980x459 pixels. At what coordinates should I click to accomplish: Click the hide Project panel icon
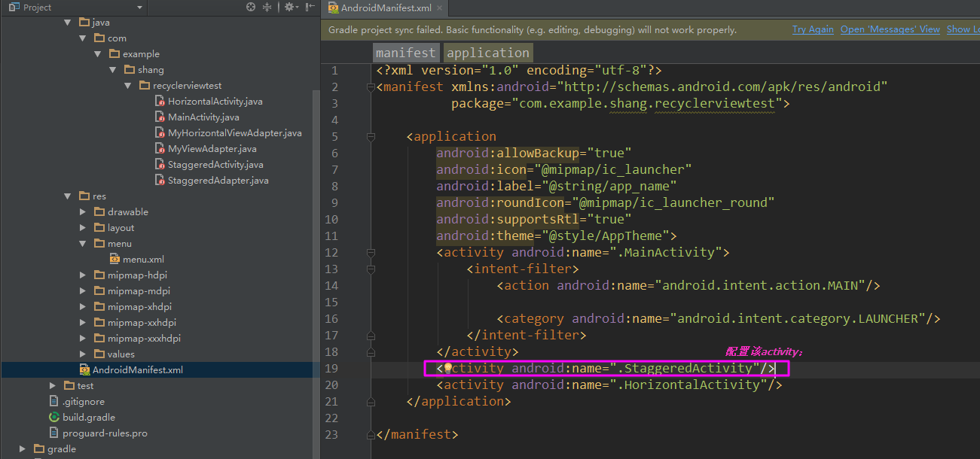click(310, 8)
